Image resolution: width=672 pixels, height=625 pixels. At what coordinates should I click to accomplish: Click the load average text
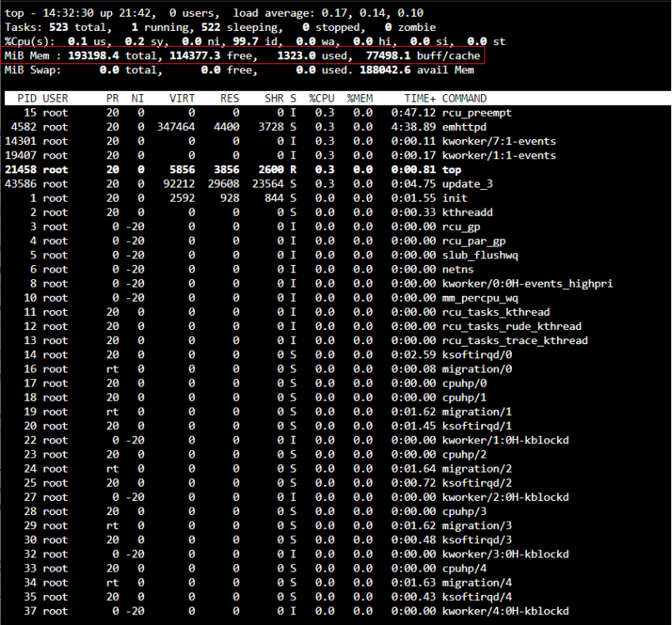click(x=328, y=12)
